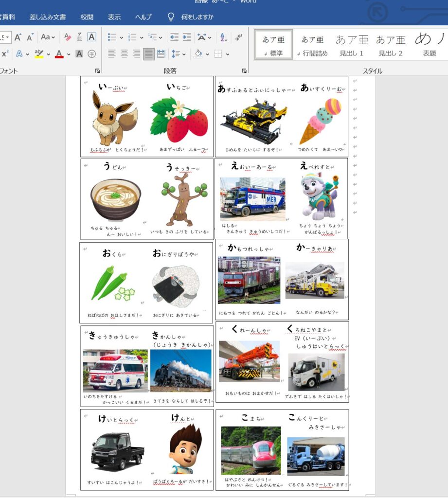Image resolution: width=448 pixels, height=498 pixels.
Task: Increase paragraph indent
Action: point(186,37)
